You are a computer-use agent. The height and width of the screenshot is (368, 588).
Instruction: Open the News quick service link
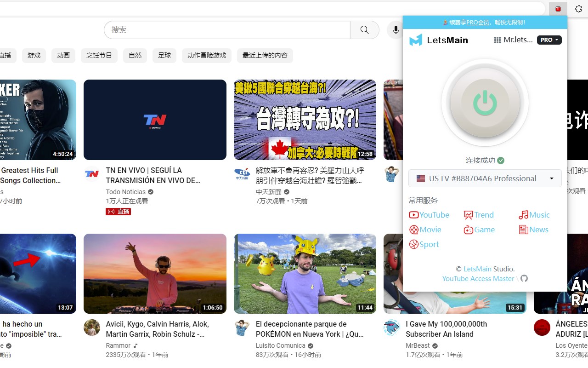(x=533, y=230)
